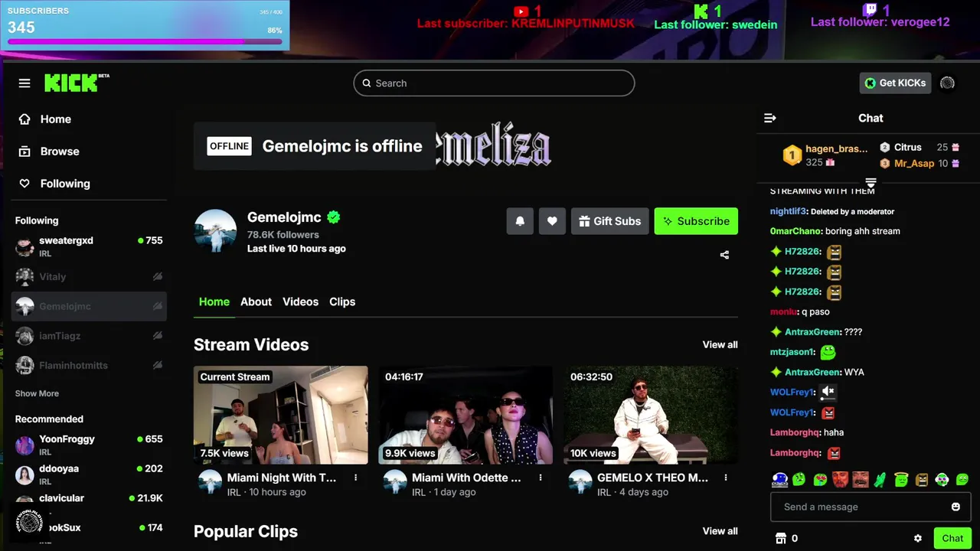Go to Browse in the sidebar

pos(60,152)
